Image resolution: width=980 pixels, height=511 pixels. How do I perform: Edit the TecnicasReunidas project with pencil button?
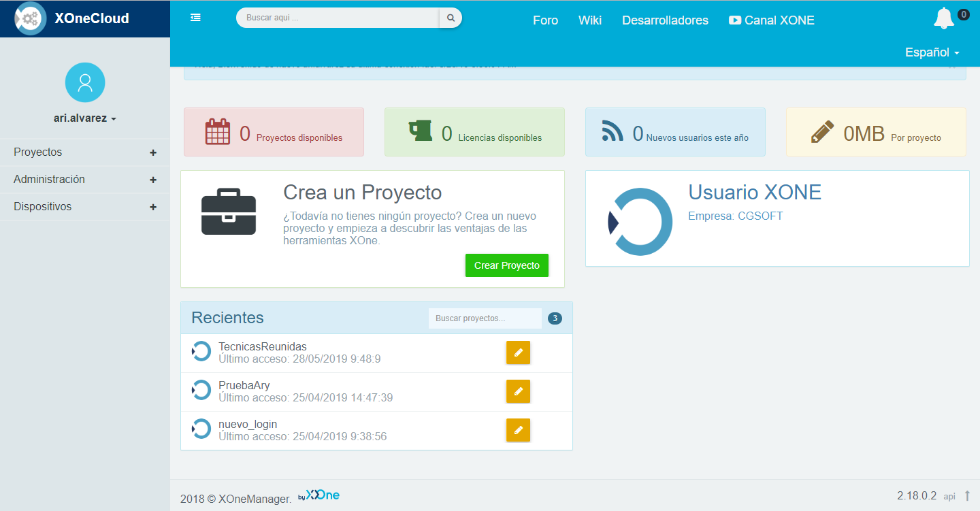click(x=518, y=352)
